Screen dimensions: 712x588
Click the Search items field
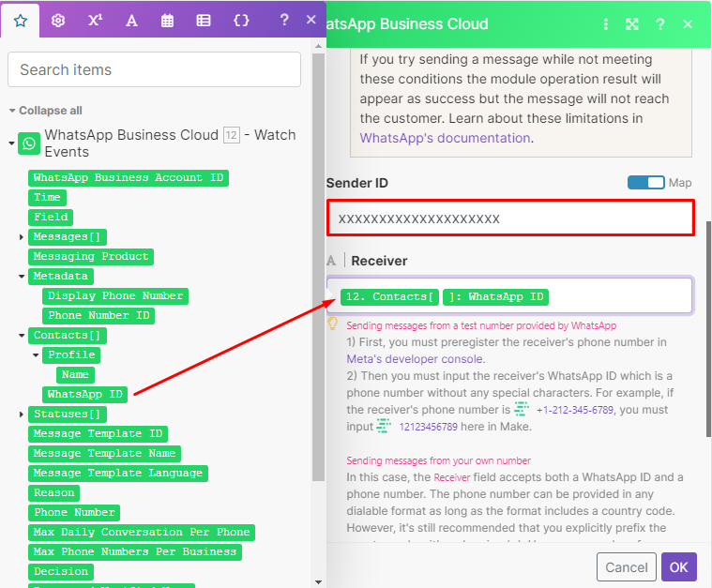click(x=155, y=69)
